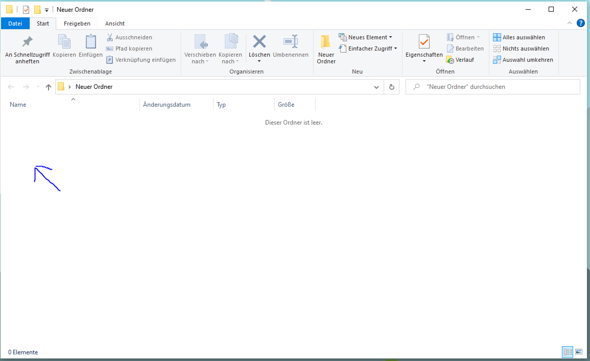Click the "0 Elemente" status text
The width and height of the screenshot is (590, 361).
click(x=23, y=352)
